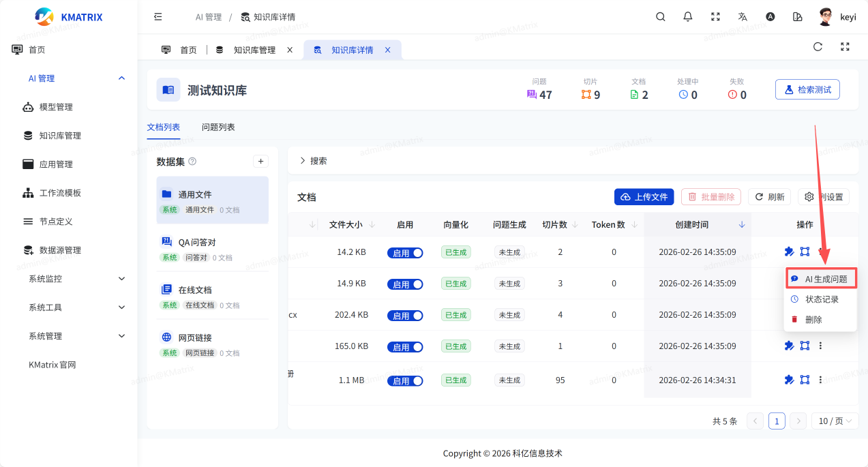The width and height of the screenshot is (868, 467).
Task: Select AI 生成问题 from context menu
Action: point(820,279)
